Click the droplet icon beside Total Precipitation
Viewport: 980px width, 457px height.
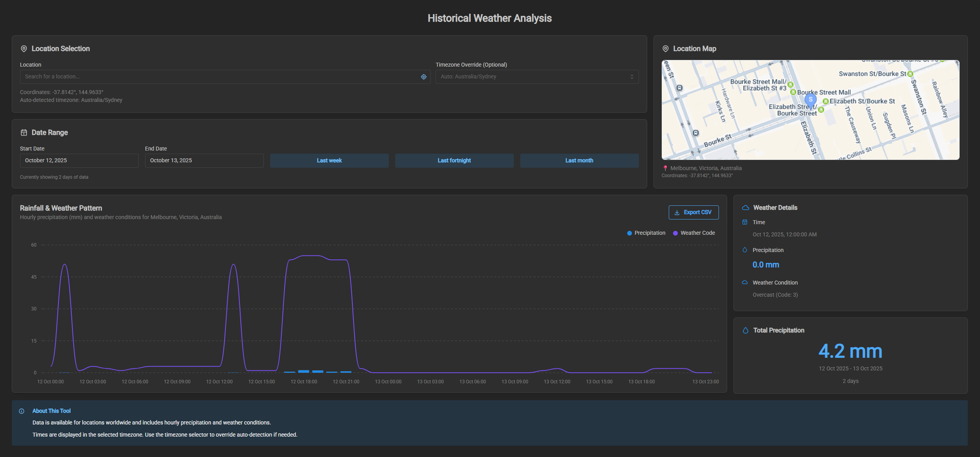745,330
